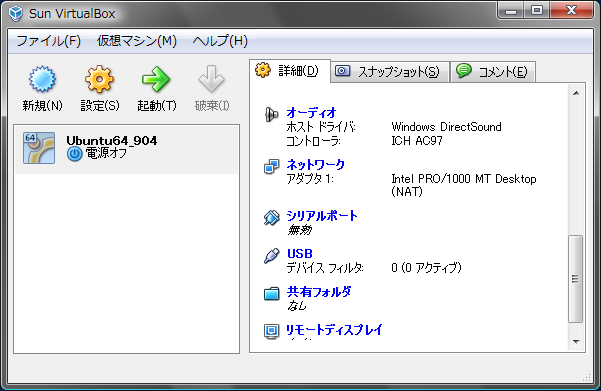601x391 pixels.
Task: Open the オーディオ settings link
Action: coord(311,113)
